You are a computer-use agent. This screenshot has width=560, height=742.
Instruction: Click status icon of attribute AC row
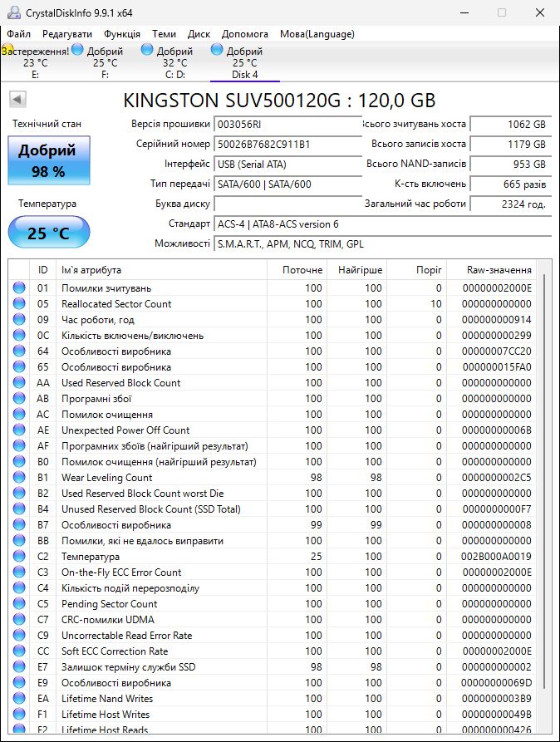[19, 414]
